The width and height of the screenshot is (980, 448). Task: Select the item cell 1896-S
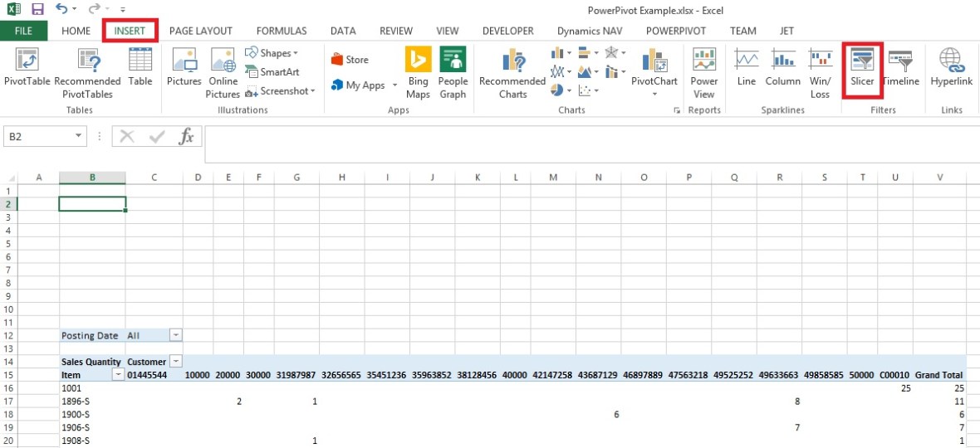tap(92, 402)
